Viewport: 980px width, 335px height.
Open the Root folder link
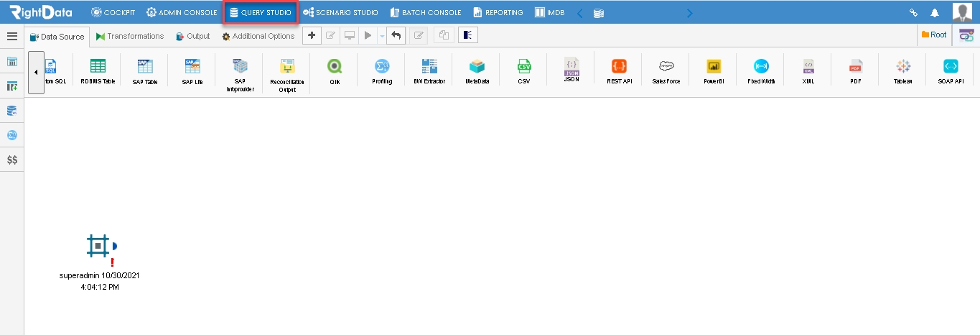[x=934, y=35]
